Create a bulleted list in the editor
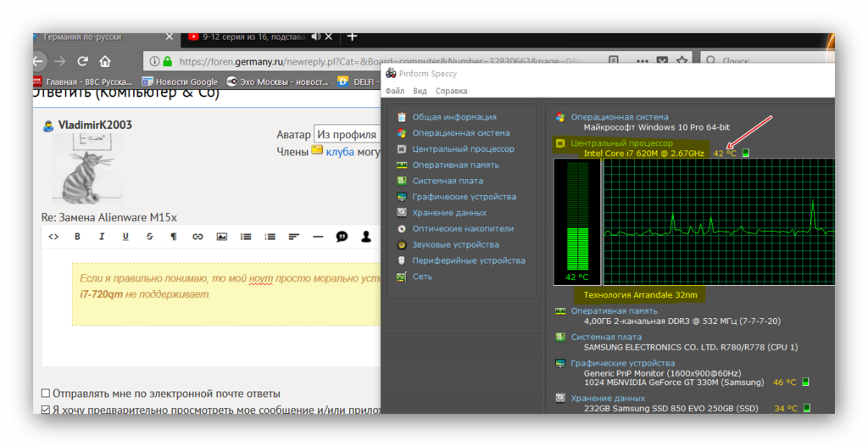 tap(246, 237)
